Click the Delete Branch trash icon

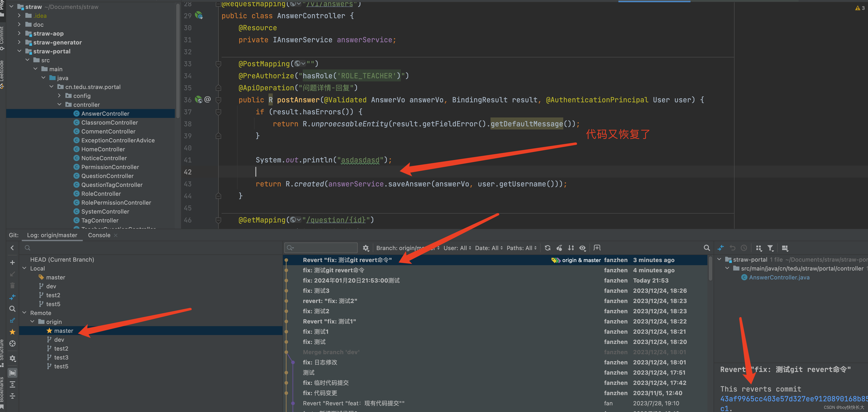pos(12,286)
